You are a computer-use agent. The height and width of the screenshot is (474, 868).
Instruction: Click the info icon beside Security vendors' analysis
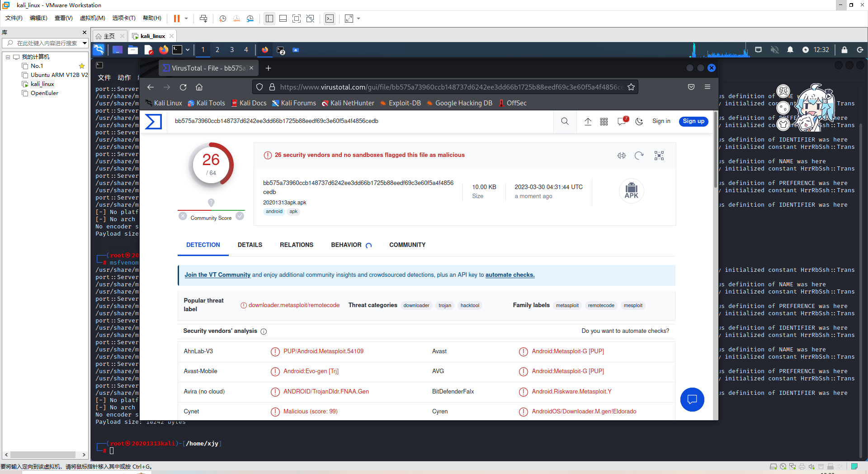(x=264, y=332)
